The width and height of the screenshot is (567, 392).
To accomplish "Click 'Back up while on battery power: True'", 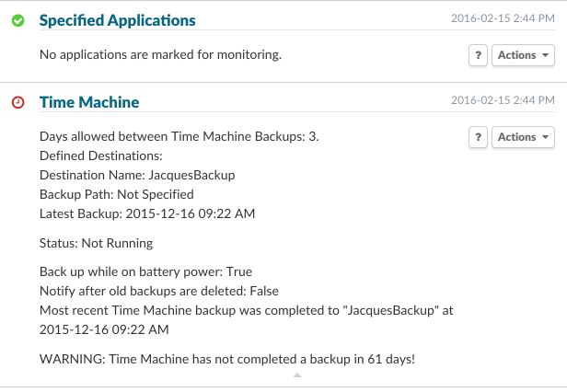I will pos(145,271).
